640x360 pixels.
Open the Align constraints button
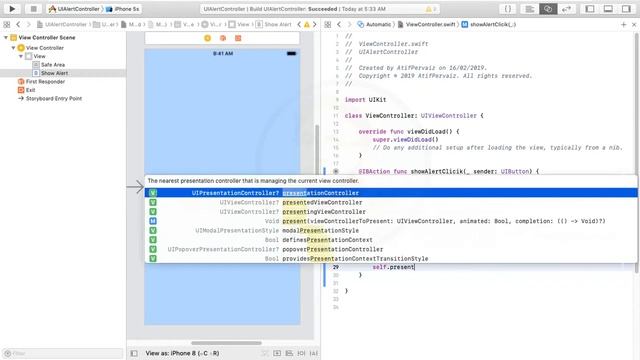pos(289,353)
